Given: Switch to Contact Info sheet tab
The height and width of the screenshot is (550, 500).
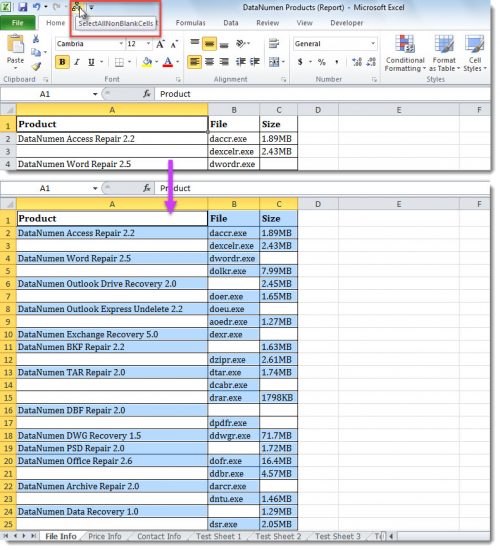Looking at the screenshot, I should coord(159,536).
